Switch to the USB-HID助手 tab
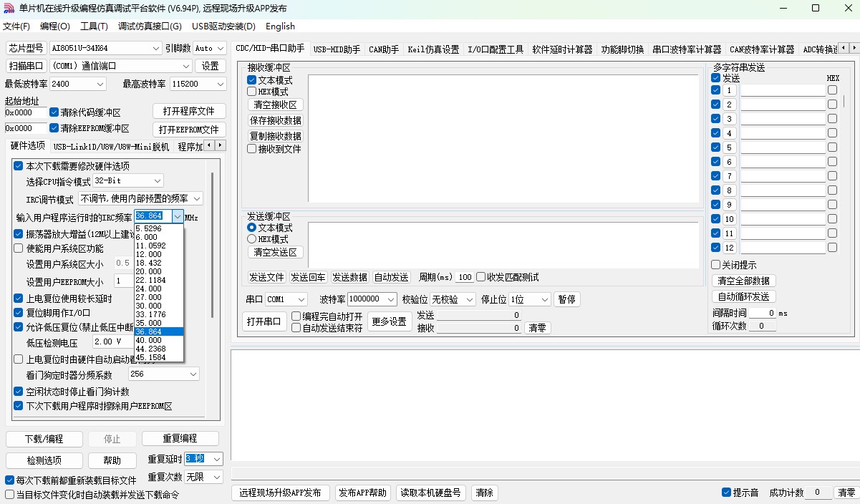860x504 pixels. click(337, 49)
